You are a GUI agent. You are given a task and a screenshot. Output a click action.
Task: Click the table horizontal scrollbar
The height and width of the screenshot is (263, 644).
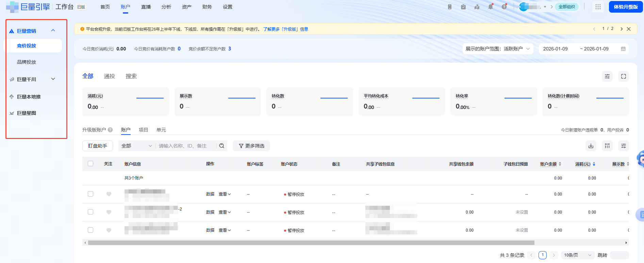pyautogui.click(x=311, y=243)
